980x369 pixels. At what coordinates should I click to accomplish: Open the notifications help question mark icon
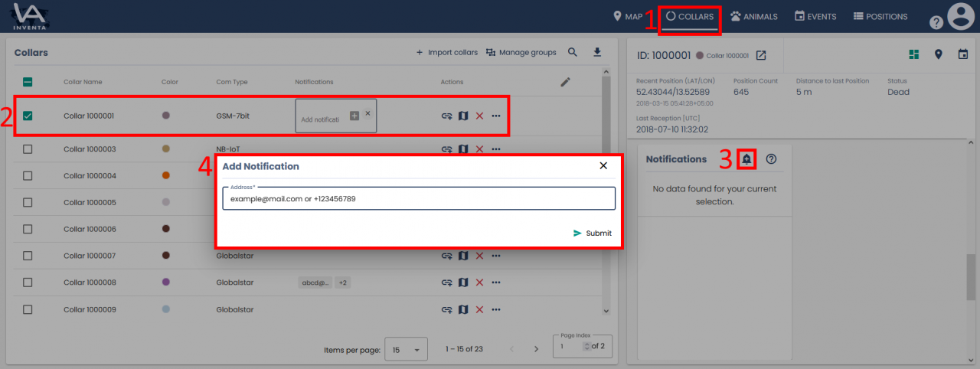coord(771,159)
